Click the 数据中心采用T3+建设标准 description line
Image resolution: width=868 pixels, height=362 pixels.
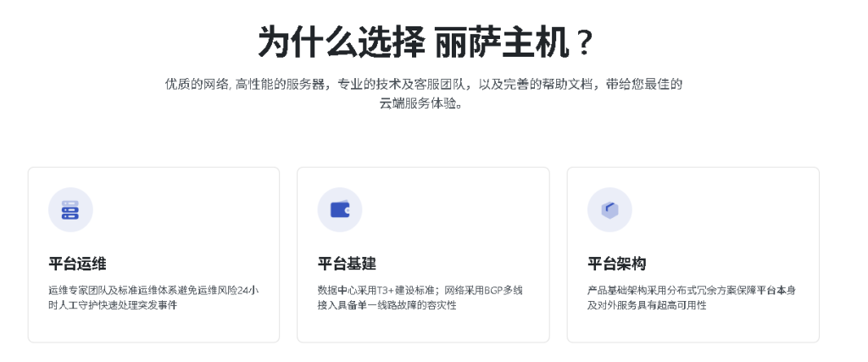coord(420,290)
